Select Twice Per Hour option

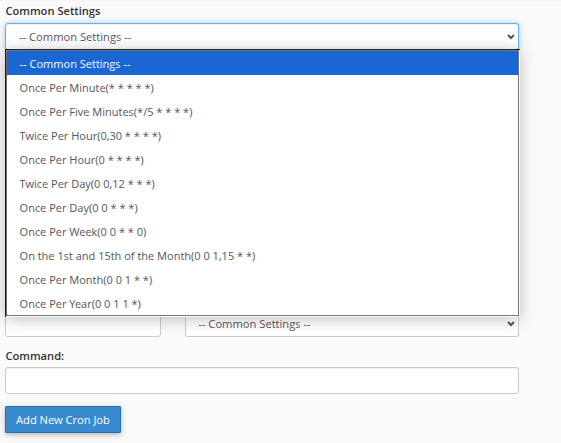(262, 136)
